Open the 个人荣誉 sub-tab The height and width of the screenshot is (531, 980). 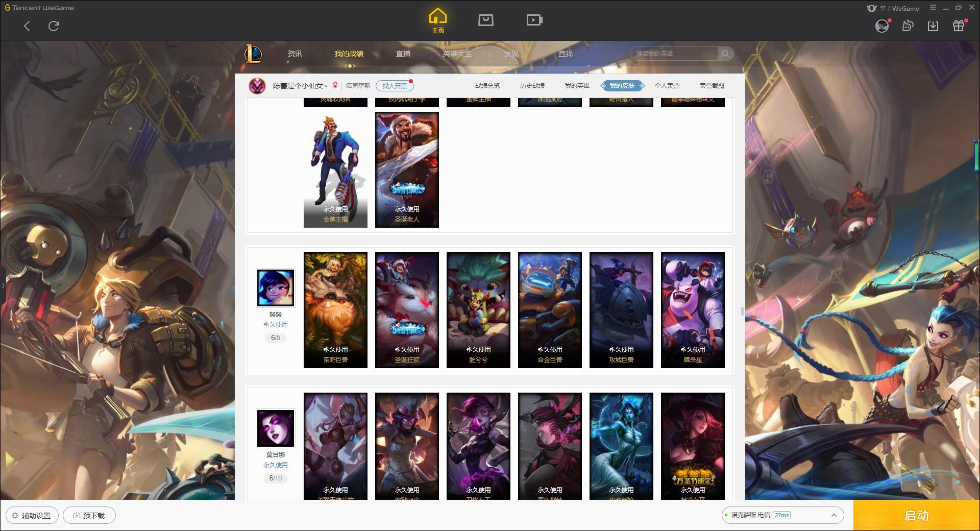click(x=667, y=86)
